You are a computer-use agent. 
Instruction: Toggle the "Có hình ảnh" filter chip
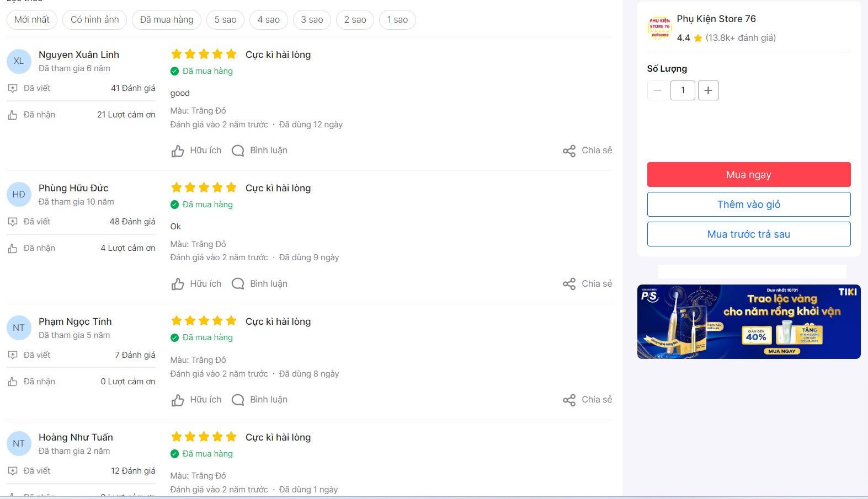click(x=94, y=20)
